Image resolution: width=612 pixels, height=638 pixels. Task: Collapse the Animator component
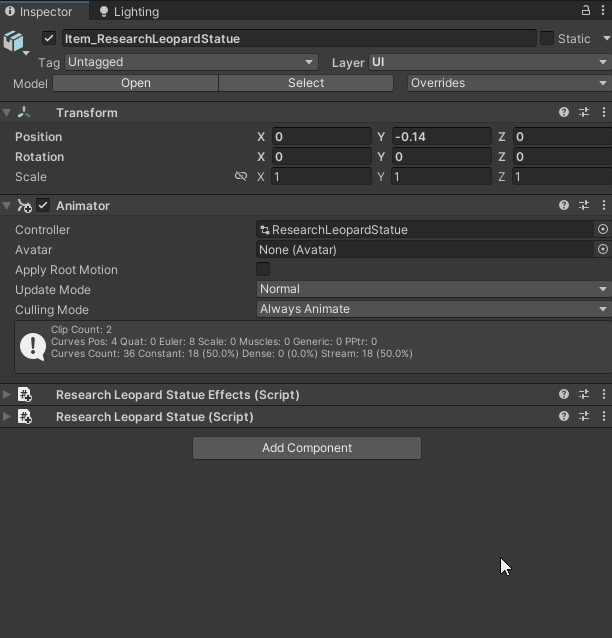tap(7, 205)
